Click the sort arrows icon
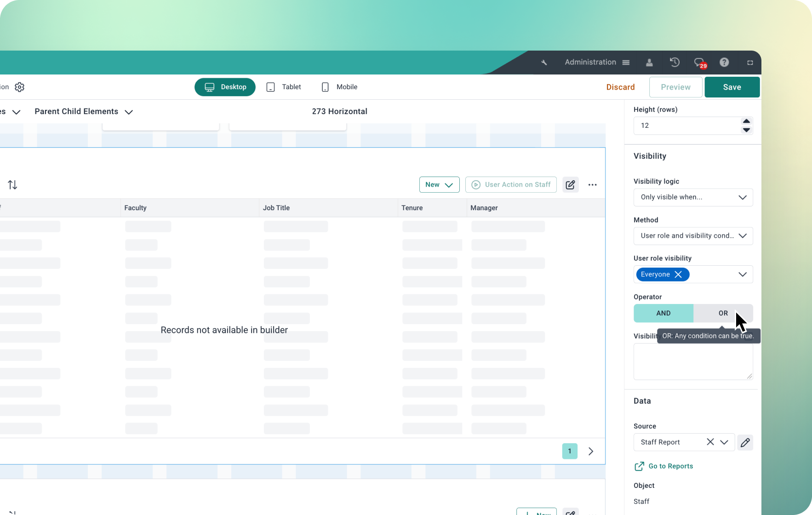Screen dimensions: 812x515 [x=12, y=185]
